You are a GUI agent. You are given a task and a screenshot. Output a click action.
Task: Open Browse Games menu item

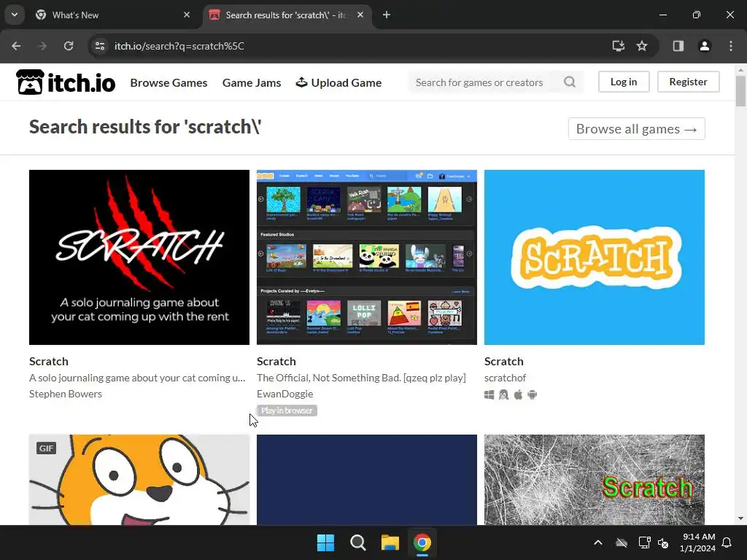[169, 82]
